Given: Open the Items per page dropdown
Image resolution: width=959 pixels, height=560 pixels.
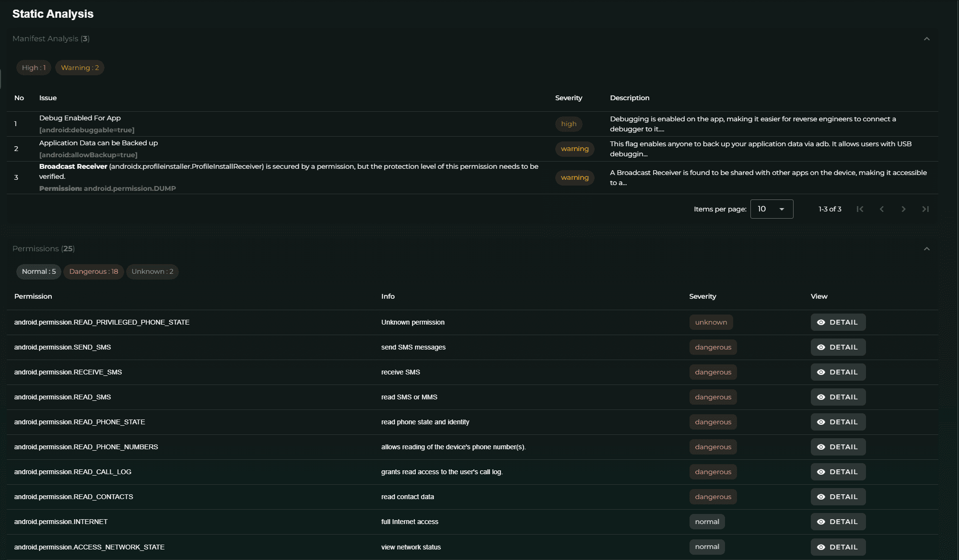Looking at the screenshot, I should [772, 209].
